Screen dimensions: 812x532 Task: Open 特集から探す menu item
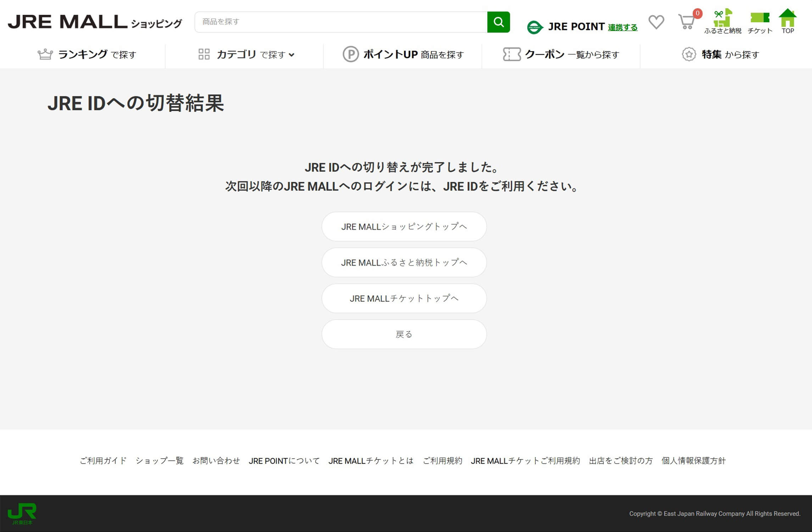click(720, 54)
